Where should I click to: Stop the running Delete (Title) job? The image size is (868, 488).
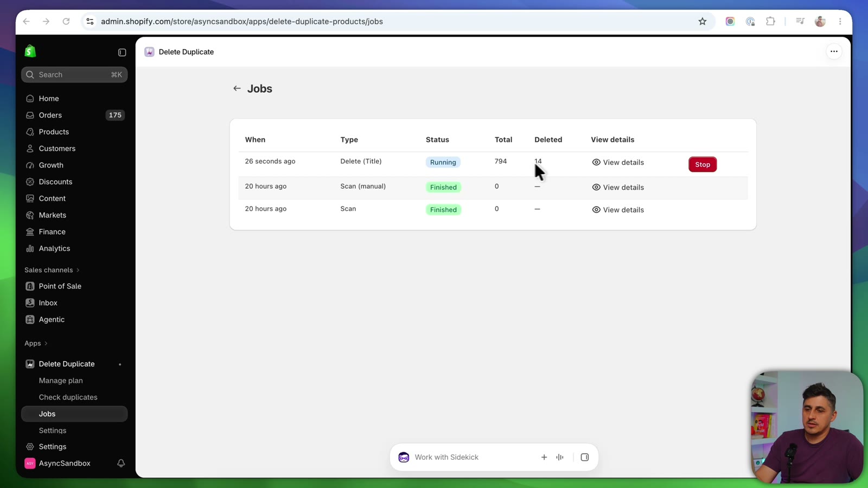[x=703, y=164]
